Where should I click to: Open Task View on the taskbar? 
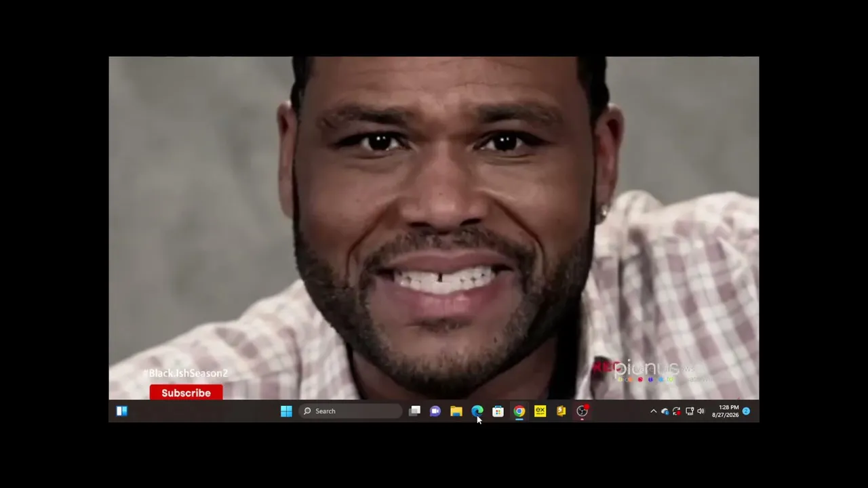pyautogui.click(x=415, y=411)
